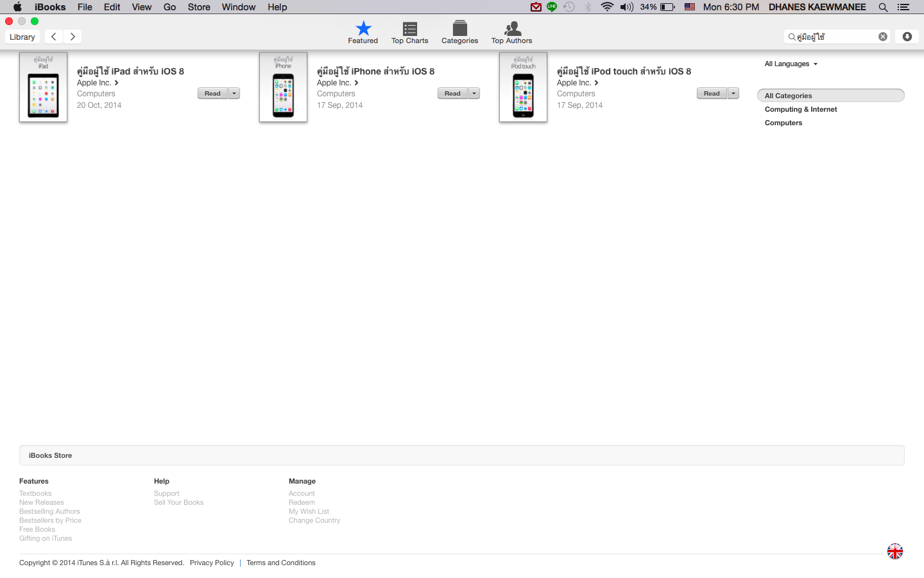
Task: Open the Apple menu
Action: (x=17, y=7)
